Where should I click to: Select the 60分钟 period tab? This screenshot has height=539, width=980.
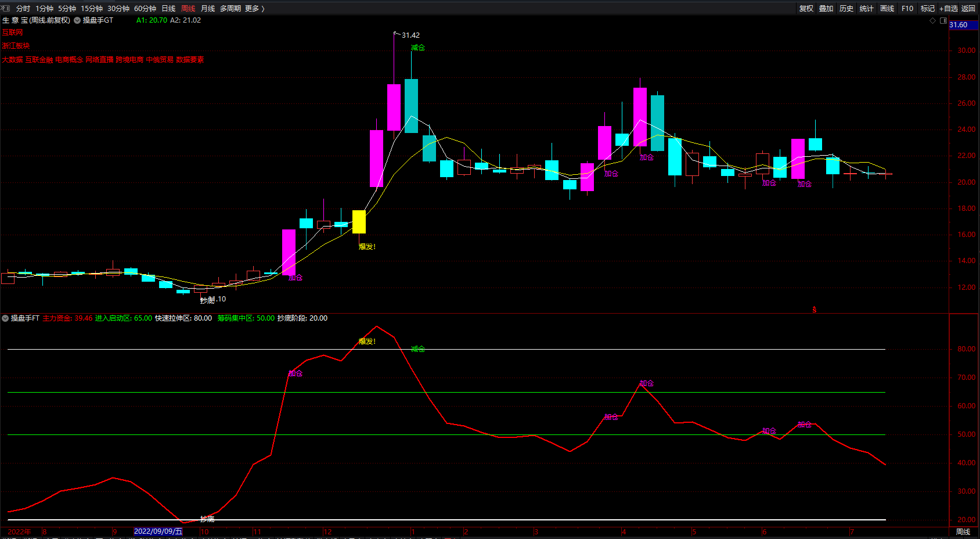click(x=145, y=9)
